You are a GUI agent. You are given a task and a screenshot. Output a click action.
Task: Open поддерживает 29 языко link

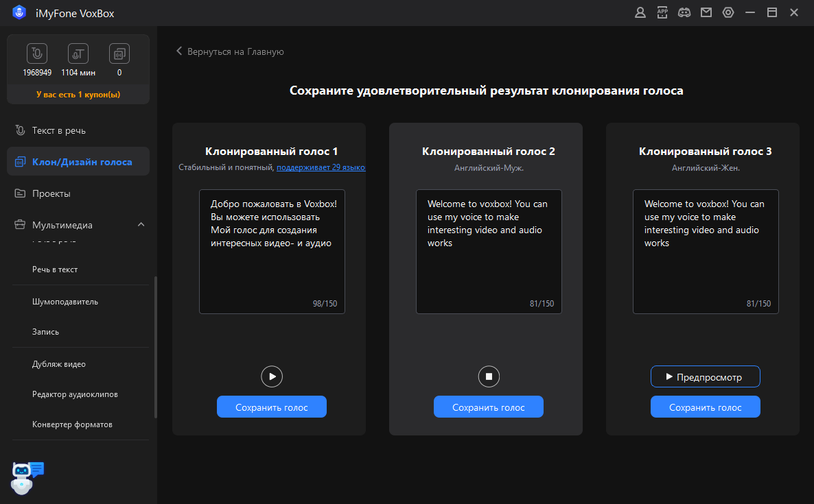click(x=321, y=167)
